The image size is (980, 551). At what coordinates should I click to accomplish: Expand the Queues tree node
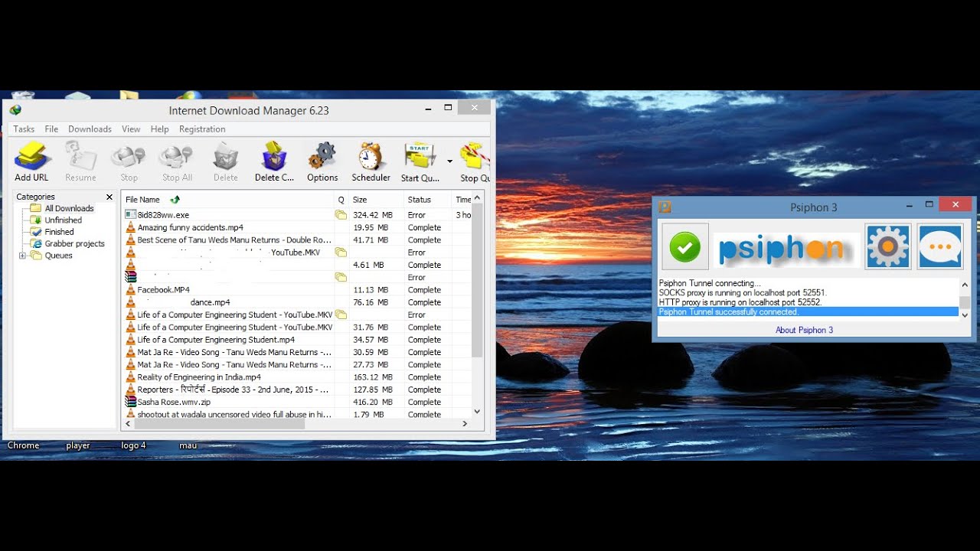click(x=22, y=256)
